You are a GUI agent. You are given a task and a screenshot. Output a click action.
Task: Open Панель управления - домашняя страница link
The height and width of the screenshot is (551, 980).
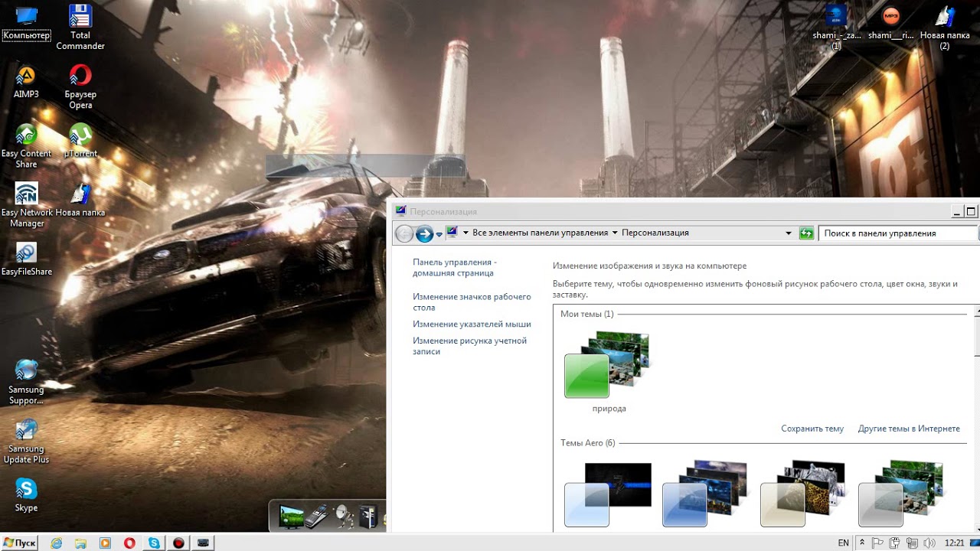[455, 267]
